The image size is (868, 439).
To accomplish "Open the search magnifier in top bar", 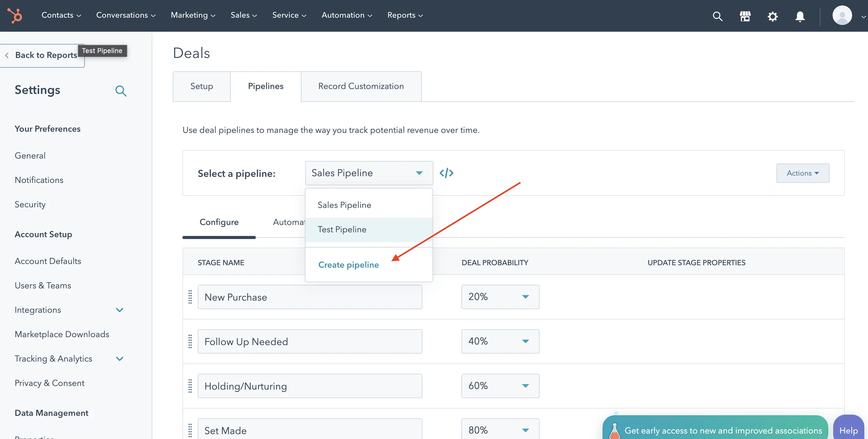I will (x=717, y=16).
